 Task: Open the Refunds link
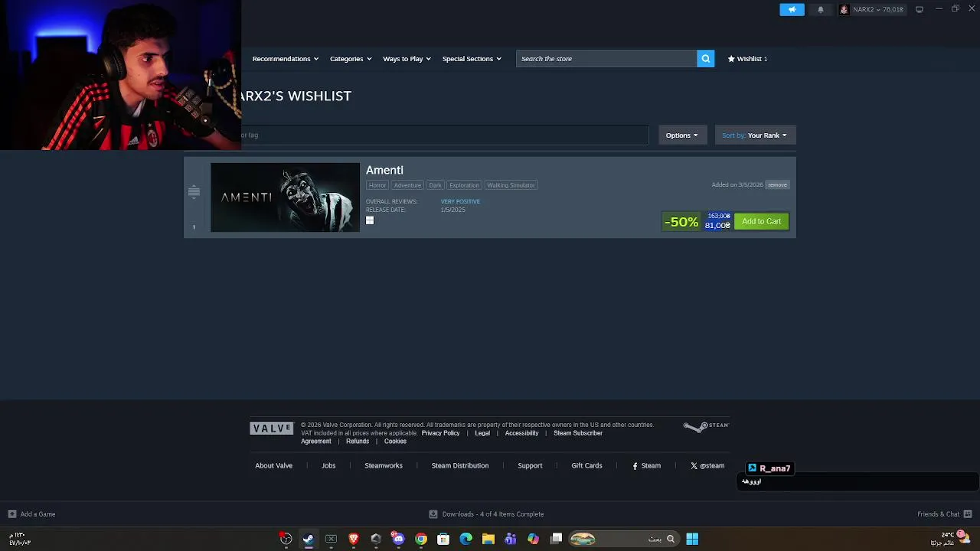point(358,442)
